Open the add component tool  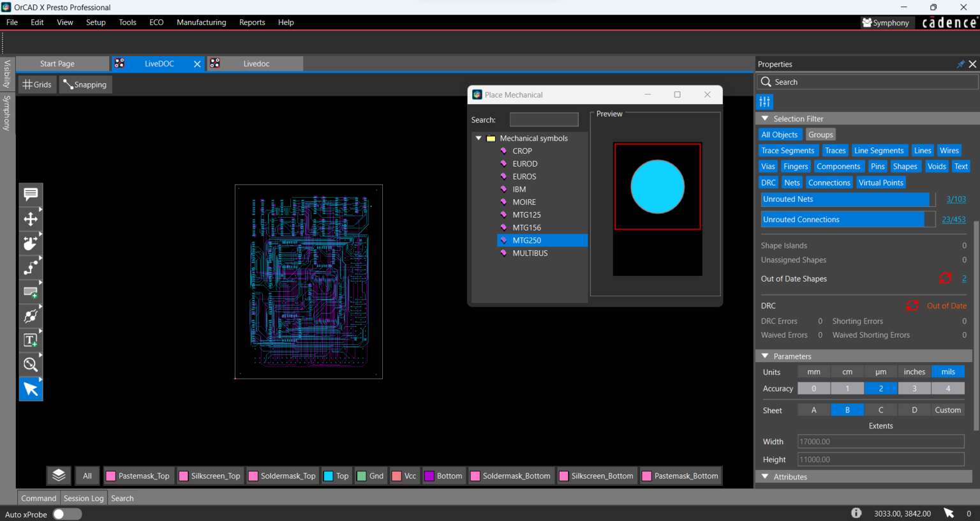(31, 292)
